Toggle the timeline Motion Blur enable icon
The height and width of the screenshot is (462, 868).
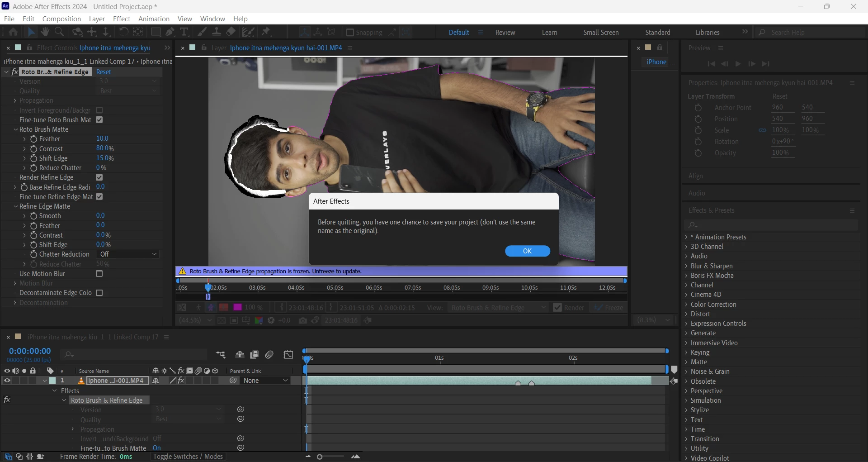pos(269,355)
